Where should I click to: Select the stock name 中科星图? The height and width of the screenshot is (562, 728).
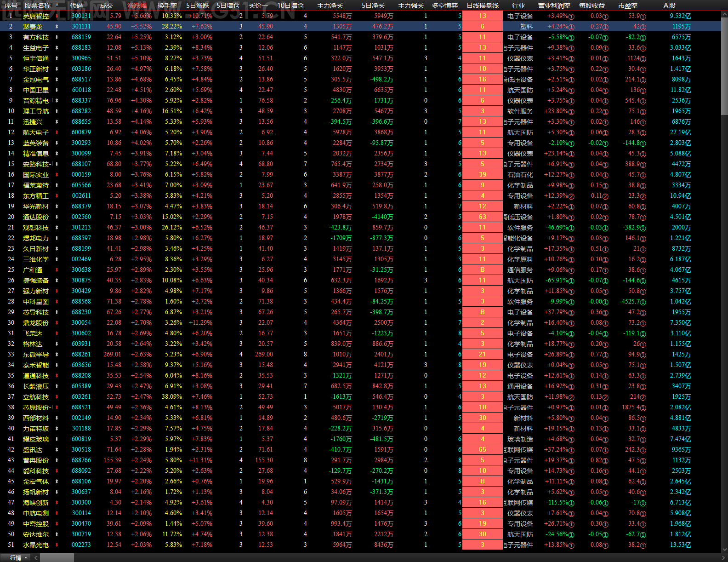coord(36,302)
